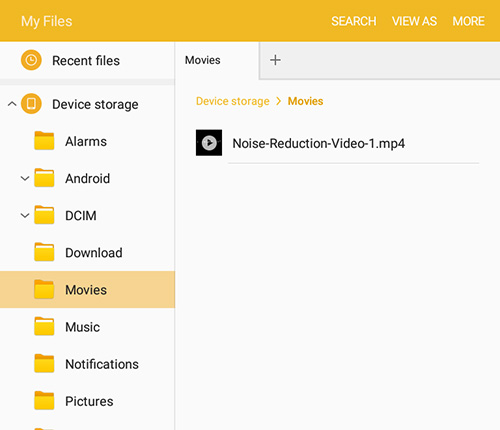Select the Notifications folder
The width and height of the screenshot is (500, 430).
tap(87, 364)
